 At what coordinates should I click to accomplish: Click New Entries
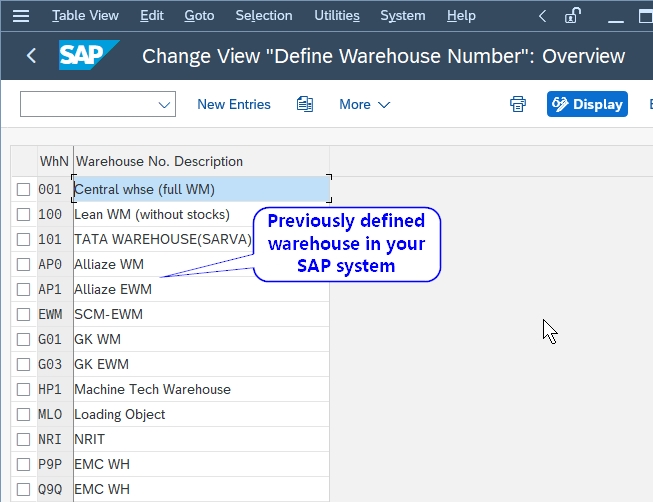pyautogui.click(x=234, y=104)
